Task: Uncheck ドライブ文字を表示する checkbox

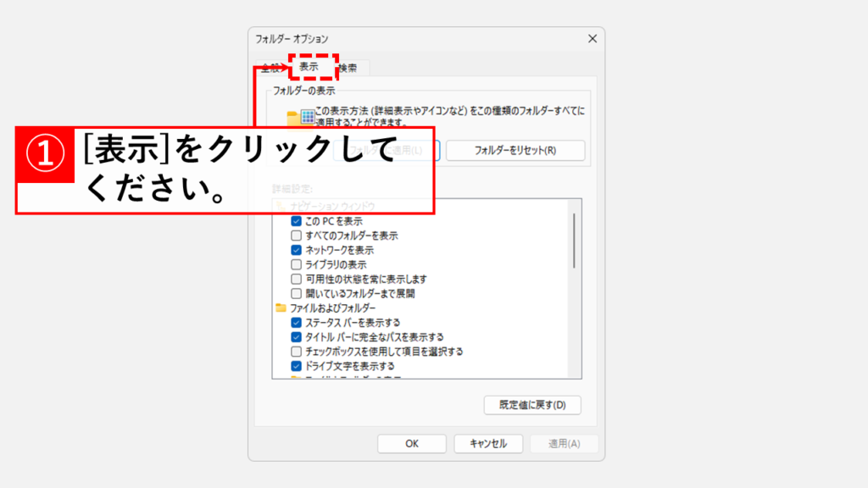Action: point(296,366)
